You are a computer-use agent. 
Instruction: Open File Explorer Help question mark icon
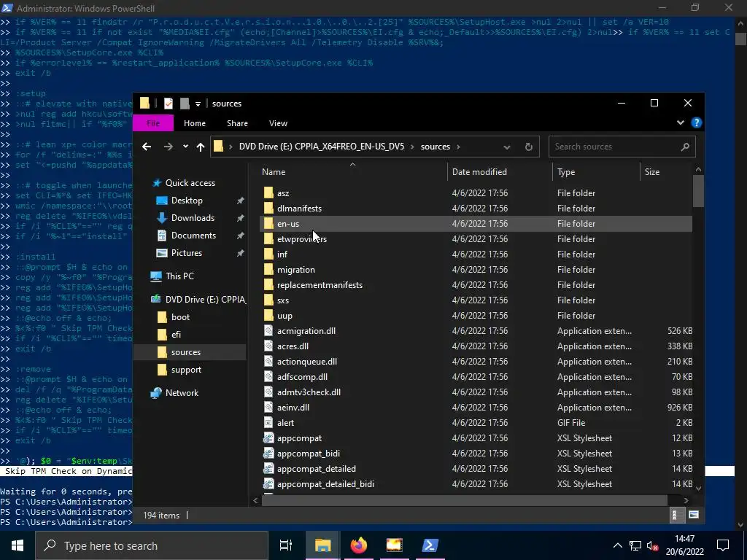click(697, 122)
